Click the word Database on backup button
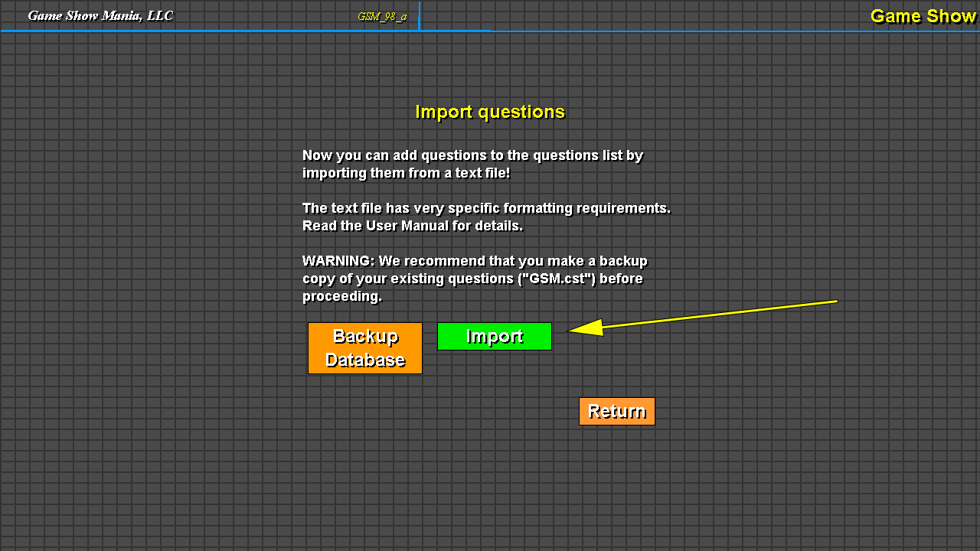The image size is (980, 551). (x=365, y=360)
